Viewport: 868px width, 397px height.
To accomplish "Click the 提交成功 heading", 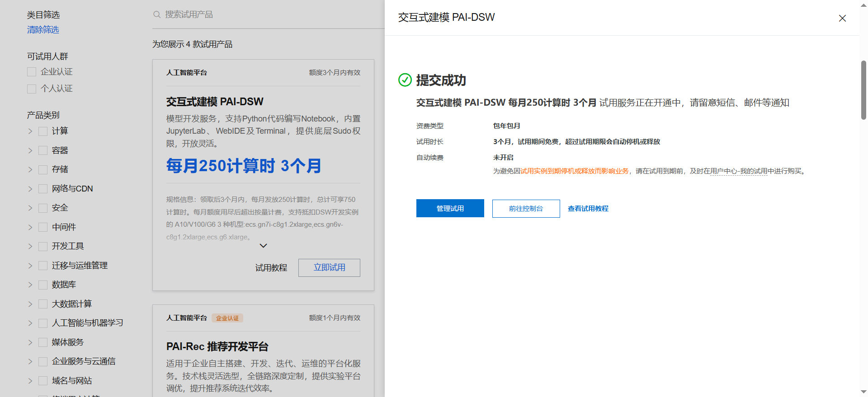I will (x=441, y=80).
